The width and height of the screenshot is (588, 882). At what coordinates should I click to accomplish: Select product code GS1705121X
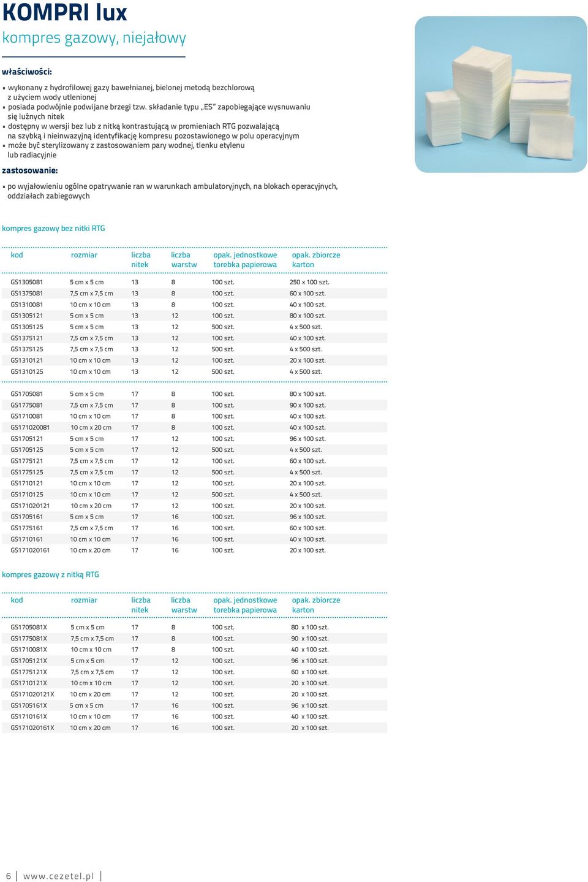pos(29,661)
